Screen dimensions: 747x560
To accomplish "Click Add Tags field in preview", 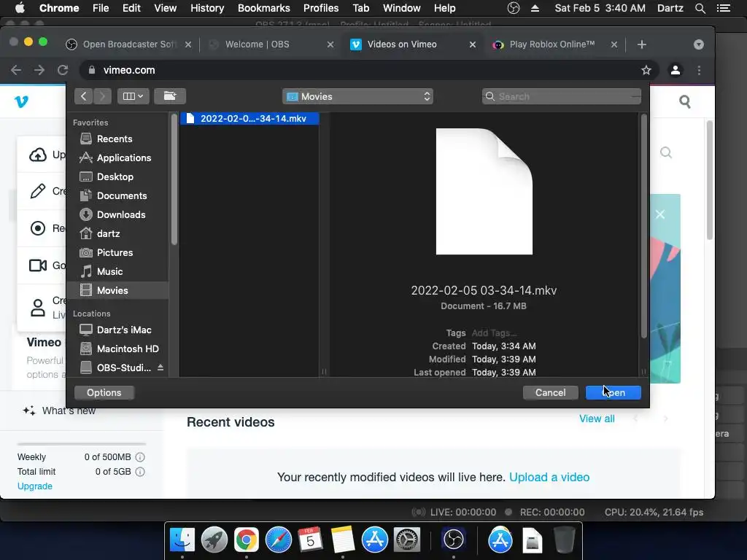I will [494, 332].
